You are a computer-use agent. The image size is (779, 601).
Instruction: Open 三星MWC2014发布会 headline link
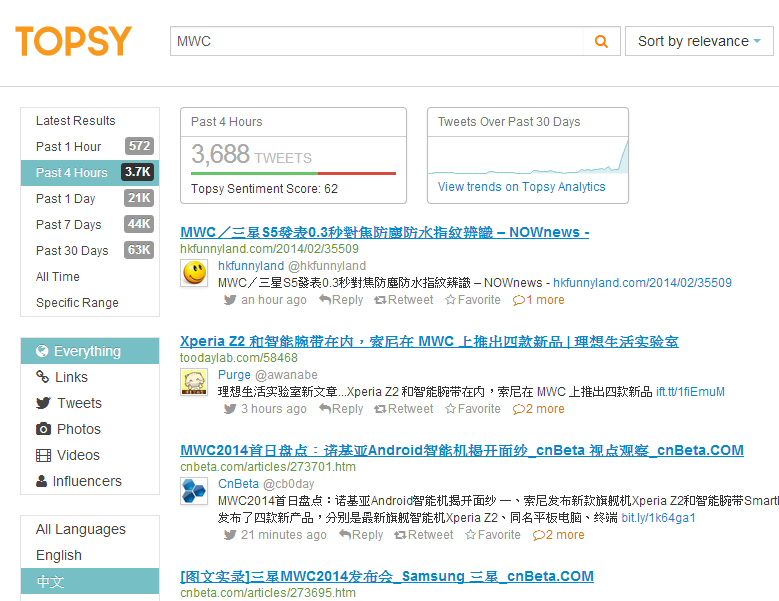tap(387, 576)
